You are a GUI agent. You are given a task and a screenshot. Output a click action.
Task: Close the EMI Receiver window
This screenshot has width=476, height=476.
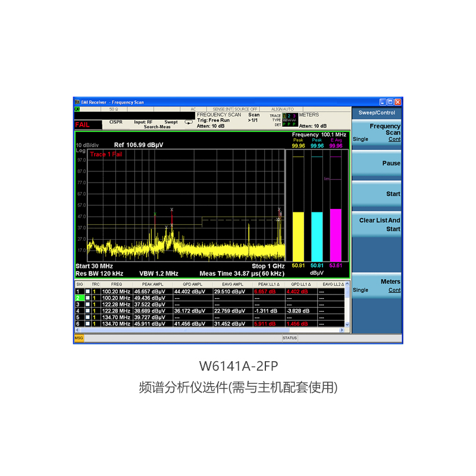397,102
